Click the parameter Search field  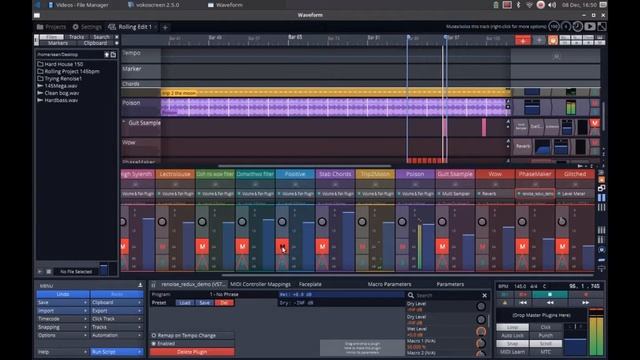click(447, 295)
